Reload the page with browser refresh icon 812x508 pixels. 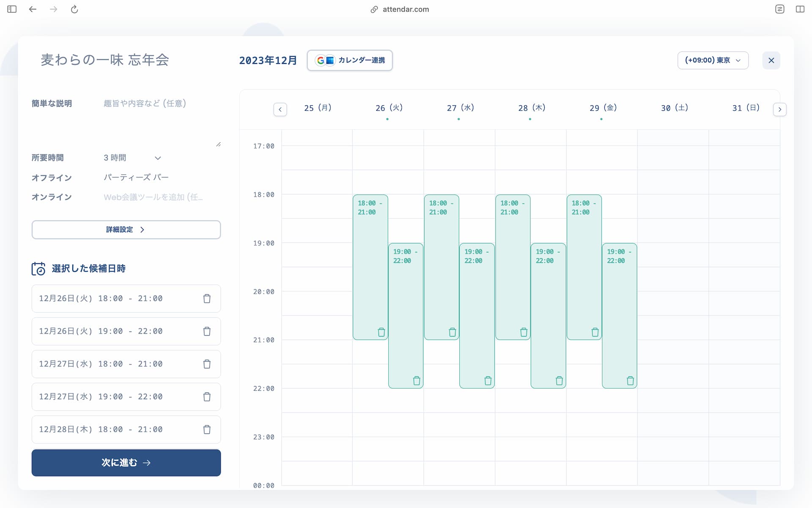tap(74, 9)
